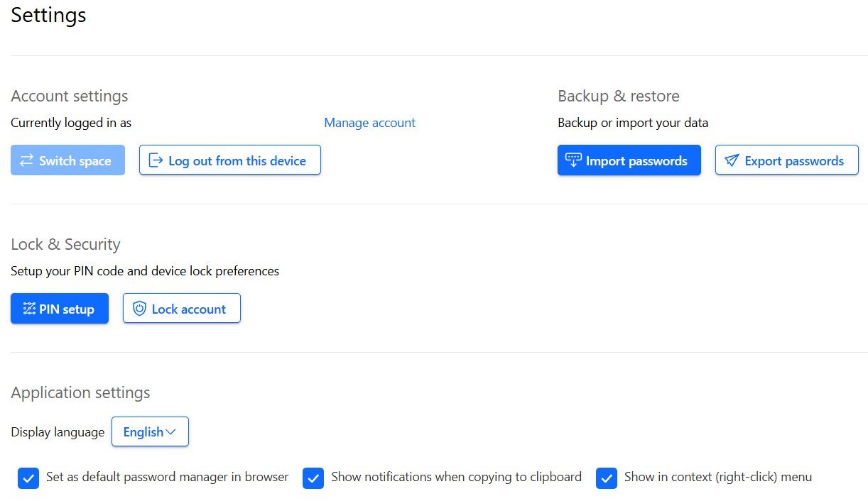Image resolution: width=868 pixels, height=501 pixels.
Task: Click the Backup & restore heading
Action: (619, 96)
